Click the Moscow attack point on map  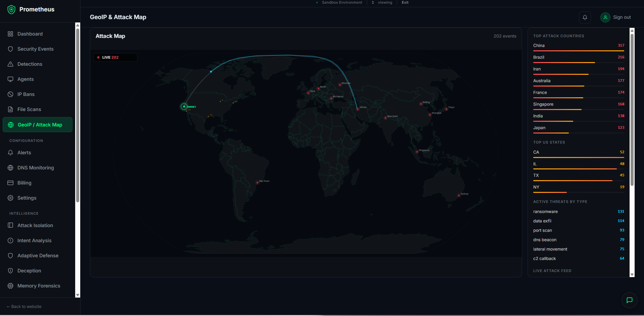coord(340,85)
